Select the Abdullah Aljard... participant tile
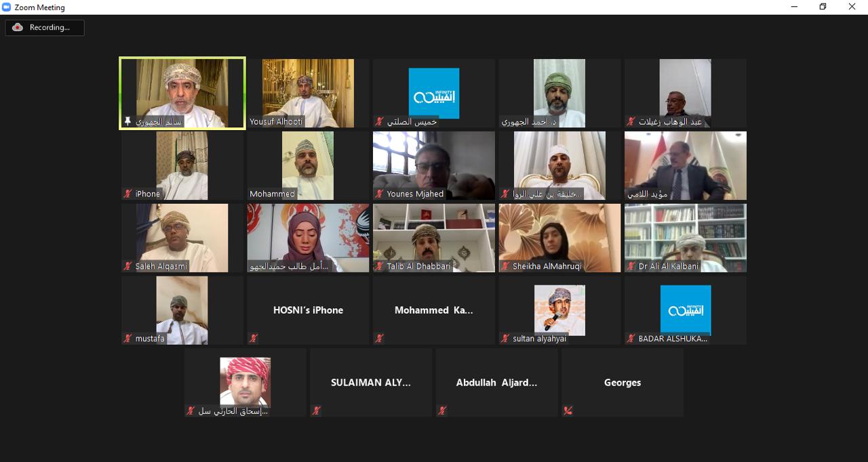This screenshot has width=868, height=462. tap(496, 383)
